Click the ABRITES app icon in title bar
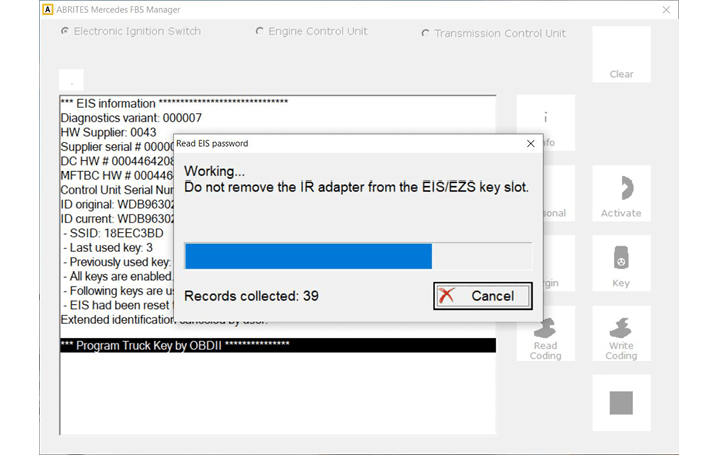 coord(46,10)
